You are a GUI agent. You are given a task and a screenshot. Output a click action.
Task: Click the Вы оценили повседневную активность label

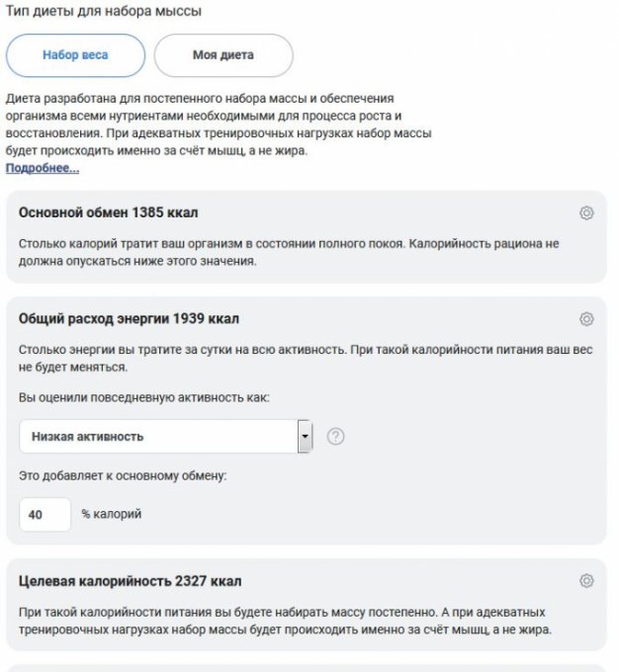pyautogui.click(x=143, y=396)
